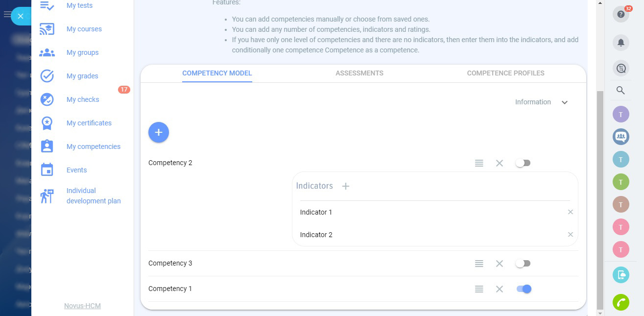Enable the Competency 2 toggle switch

coord(523,163)
